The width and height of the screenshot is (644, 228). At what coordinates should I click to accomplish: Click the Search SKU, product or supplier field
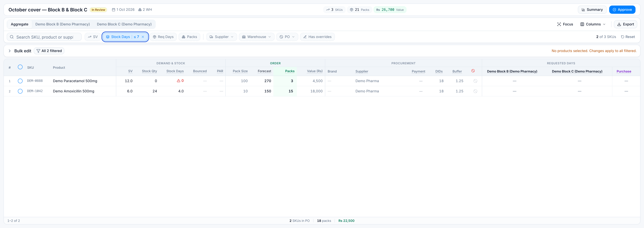pos(44,37)
